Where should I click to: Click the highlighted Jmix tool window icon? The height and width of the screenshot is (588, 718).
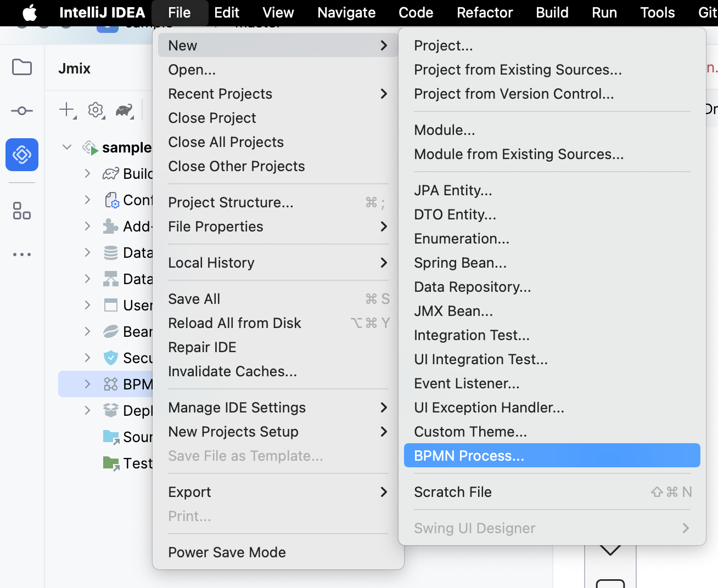[x=21, y=155]
